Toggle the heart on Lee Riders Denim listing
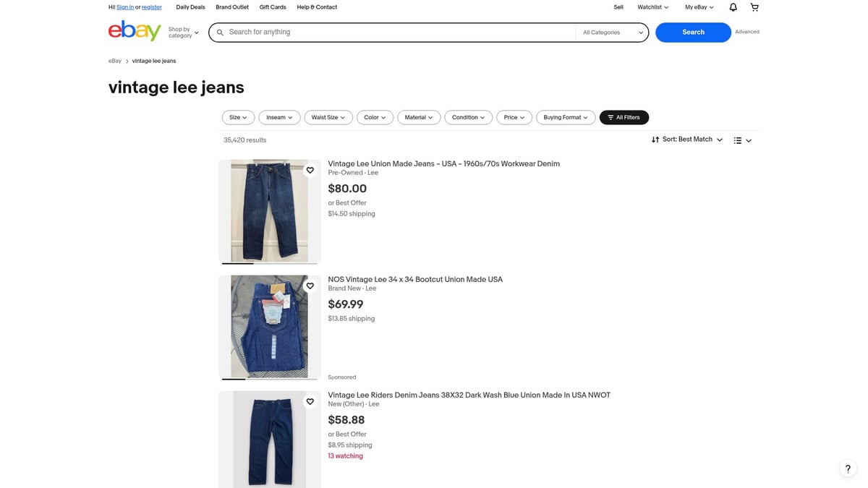The width and height of the screenshot is (868, 488). coord(310,401)
